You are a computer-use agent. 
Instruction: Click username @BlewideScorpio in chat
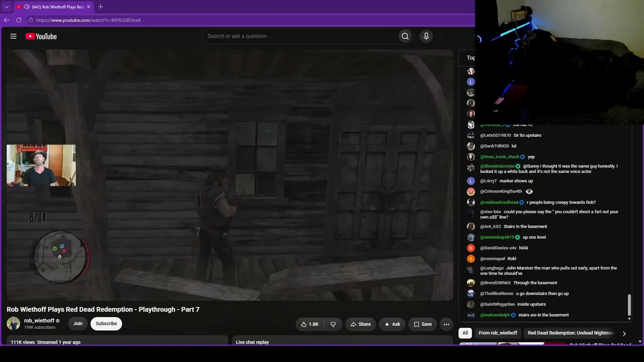(x=497, y=166)
